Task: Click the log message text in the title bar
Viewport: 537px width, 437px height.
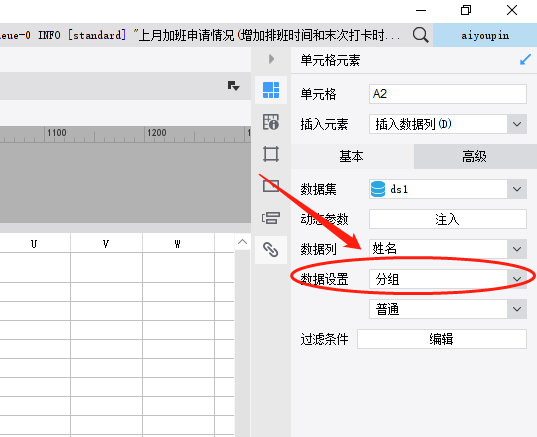Action: tap(200, 35)
